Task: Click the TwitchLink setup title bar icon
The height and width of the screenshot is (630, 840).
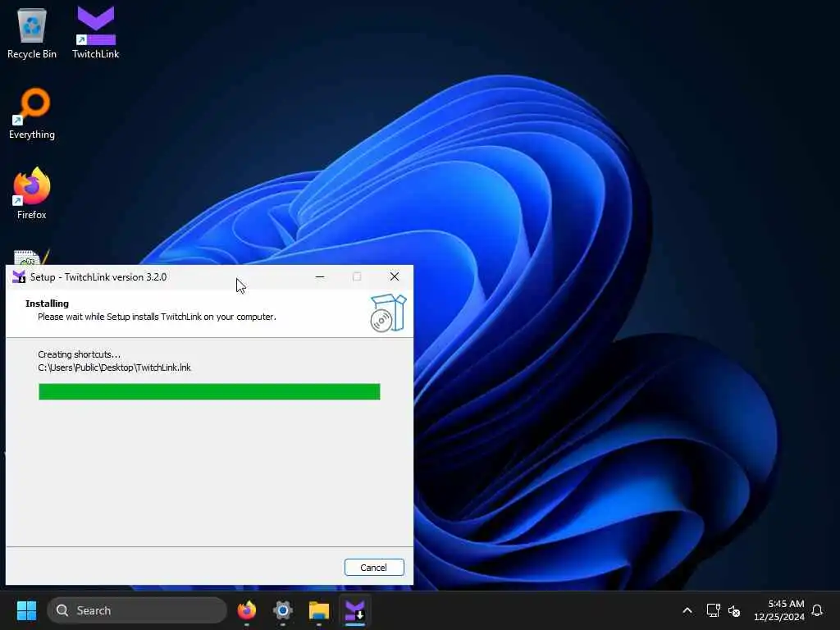Action: [x=19, y=277]
